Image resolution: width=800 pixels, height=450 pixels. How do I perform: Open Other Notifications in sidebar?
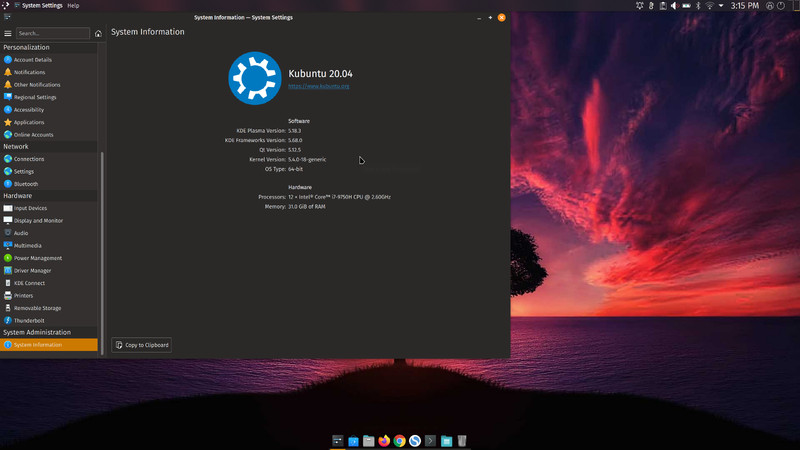(48, 85)
